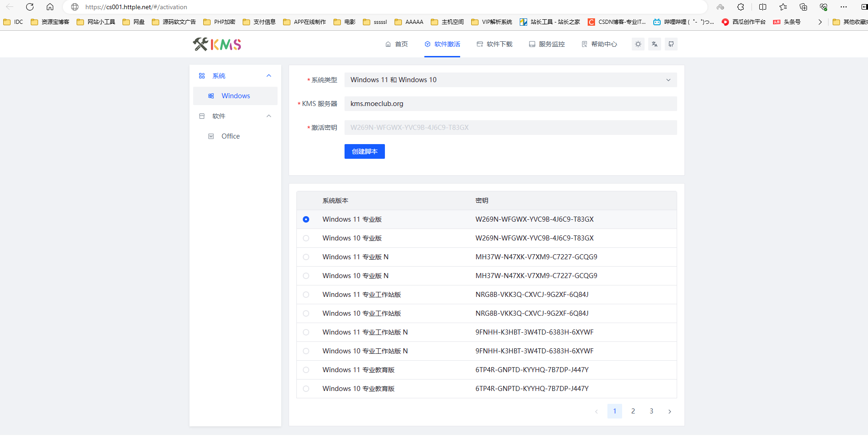
Task: Go to page 2 of key list
Action: point(633,411)
